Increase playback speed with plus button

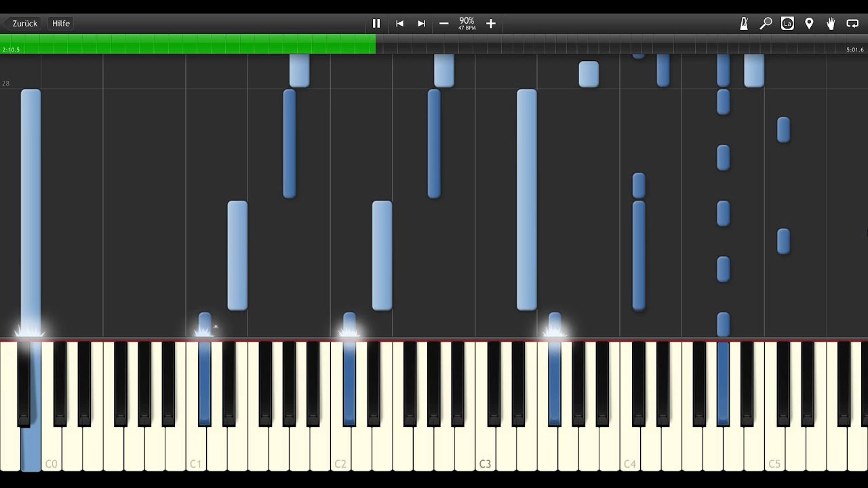point(491,23)
